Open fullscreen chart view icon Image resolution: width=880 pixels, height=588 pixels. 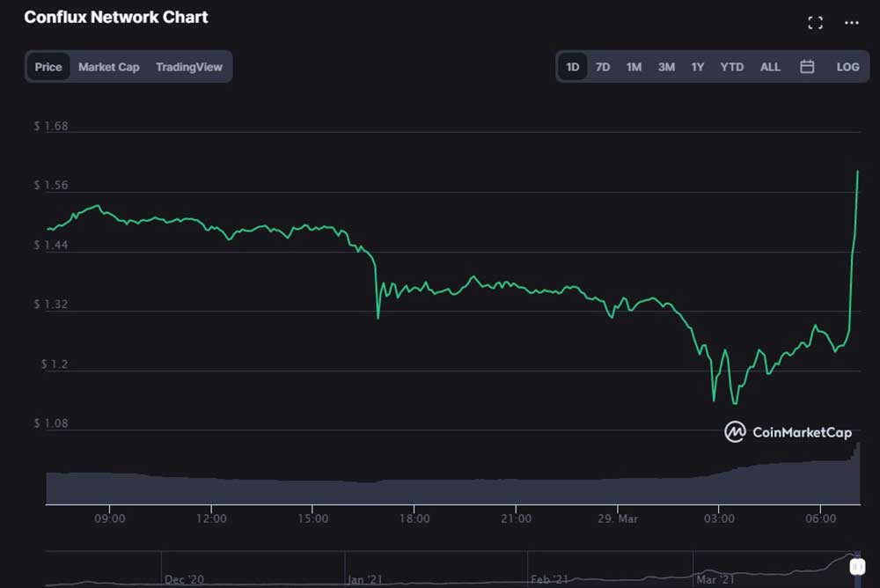coord(815,23)
